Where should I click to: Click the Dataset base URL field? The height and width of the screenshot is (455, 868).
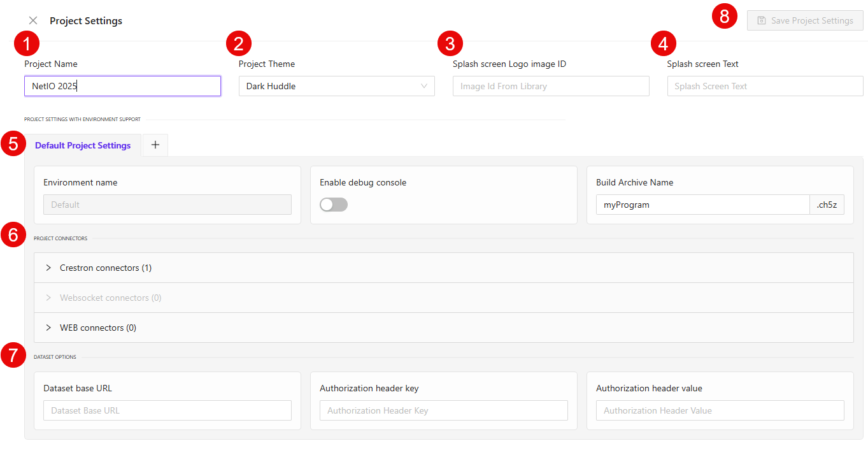tap(167, 410)
